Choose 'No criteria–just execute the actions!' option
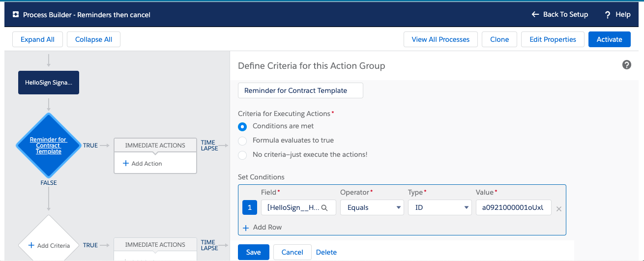 [x=242, y=155]
